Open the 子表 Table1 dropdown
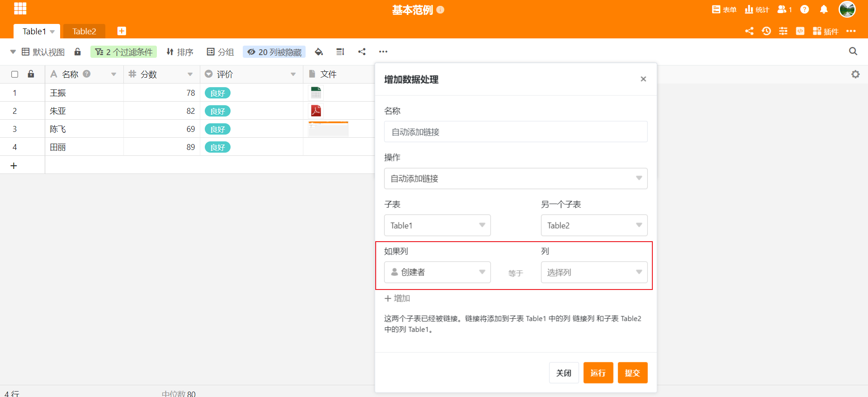868x397 pixels. click(x=437, y=225)
